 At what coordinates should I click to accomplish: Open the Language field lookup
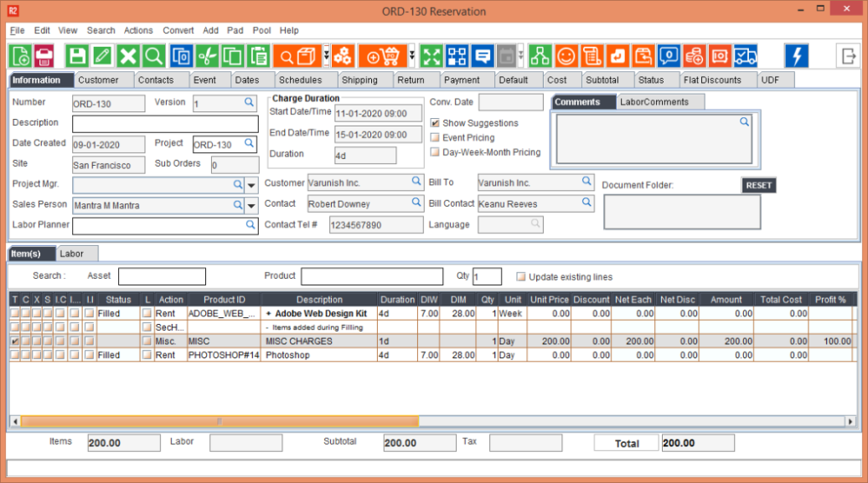(x=535, y=224)
